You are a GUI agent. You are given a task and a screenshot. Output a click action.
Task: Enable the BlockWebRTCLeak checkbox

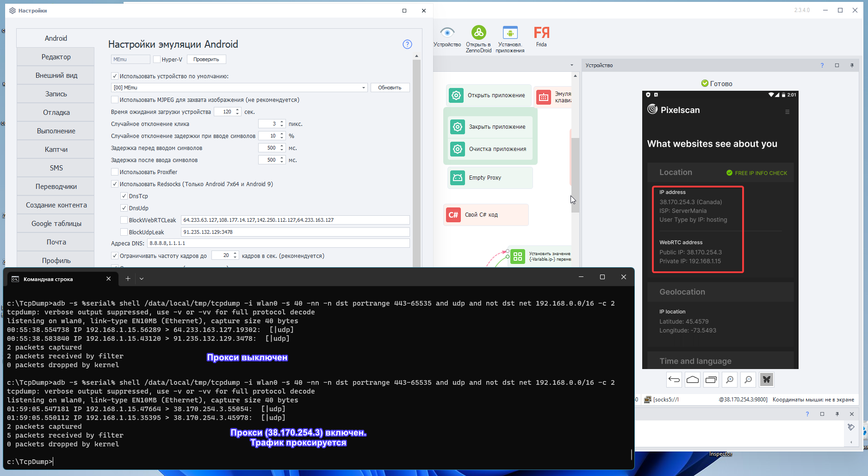[x=124, y=220]
